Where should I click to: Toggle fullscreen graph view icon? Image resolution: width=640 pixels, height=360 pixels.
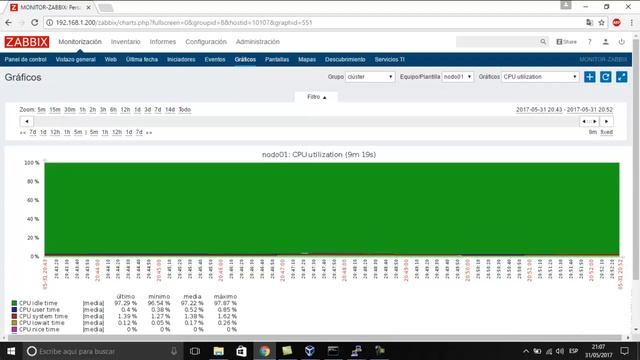(x=621, y=77)
